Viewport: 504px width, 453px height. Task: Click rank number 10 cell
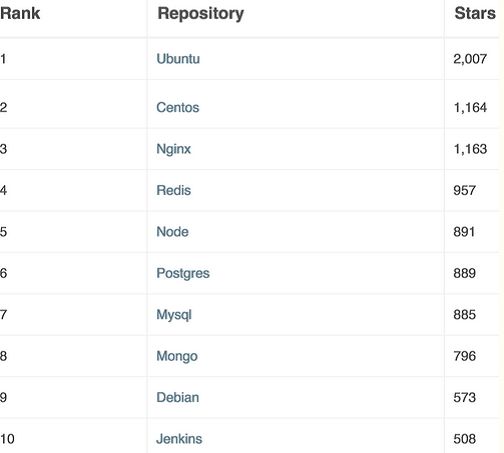(7, 439)
